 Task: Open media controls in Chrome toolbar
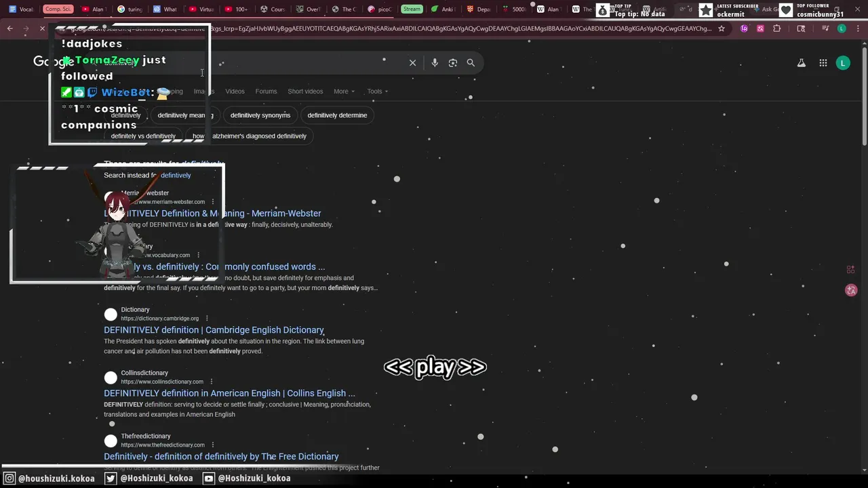pos(825,28)
